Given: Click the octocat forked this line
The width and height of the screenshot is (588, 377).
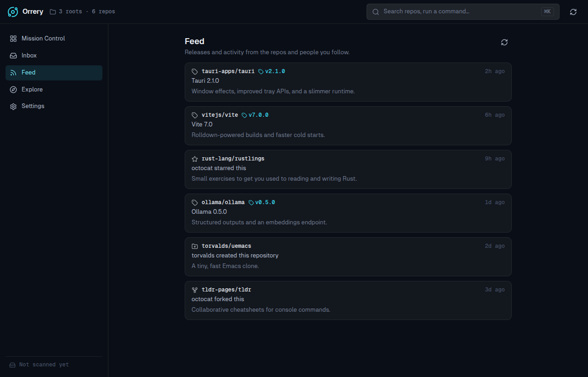Looking at the screenshot, I should pos(218,299).
